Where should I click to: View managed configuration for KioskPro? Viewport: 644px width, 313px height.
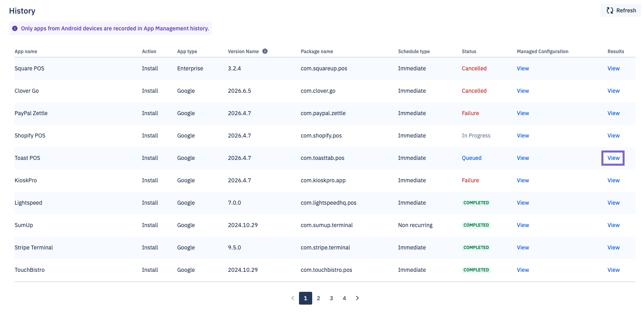click(x=523, y=180)
